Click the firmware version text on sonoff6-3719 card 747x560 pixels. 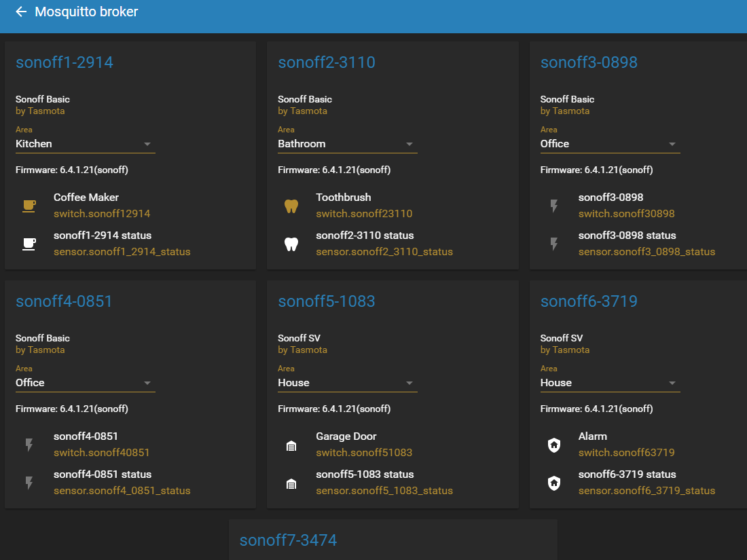[596, 409]
